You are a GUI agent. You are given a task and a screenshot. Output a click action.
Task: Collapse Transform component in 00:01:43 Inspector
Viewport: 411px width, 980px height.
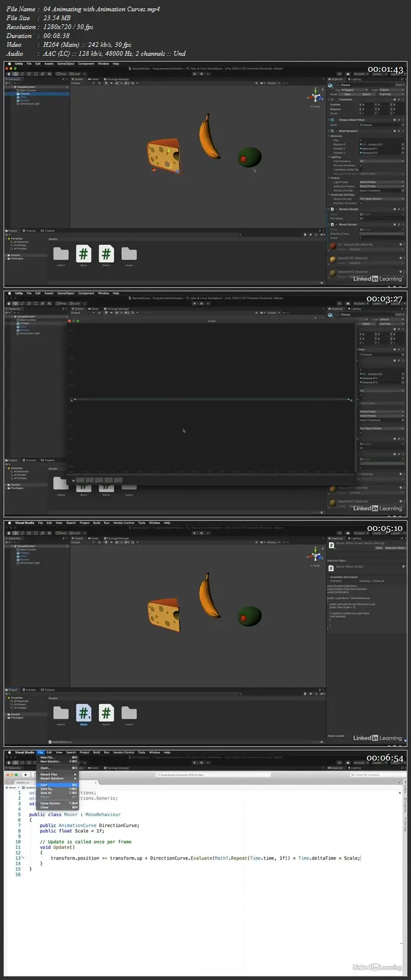click(x=329, y=100)
